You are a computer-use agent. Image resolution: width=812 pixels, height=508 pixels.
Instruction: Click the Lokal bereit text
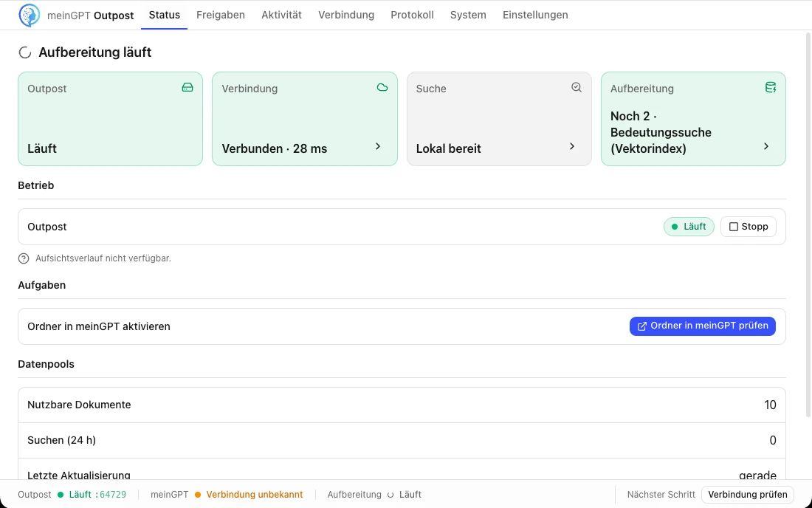tap(449, 148)
